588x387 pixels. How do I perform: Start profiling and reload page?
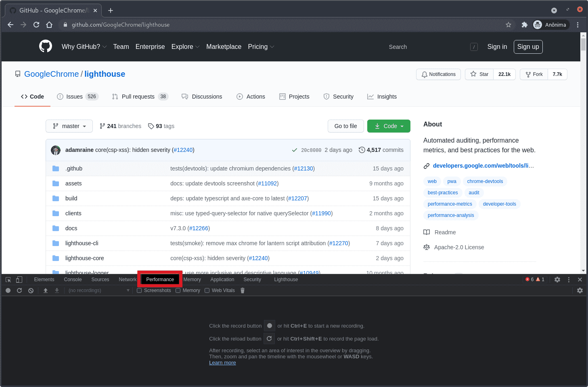[19, 290]
